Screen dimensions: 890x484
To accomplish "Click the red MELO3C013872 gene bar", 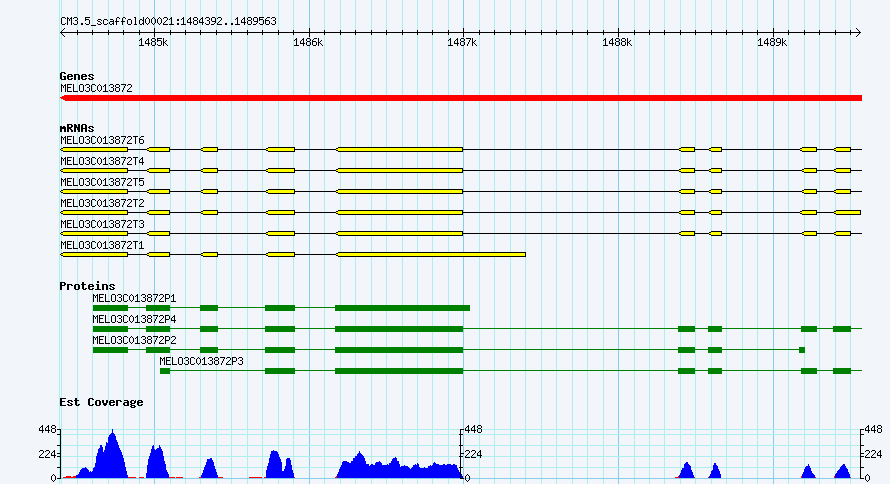I will 461,98.
